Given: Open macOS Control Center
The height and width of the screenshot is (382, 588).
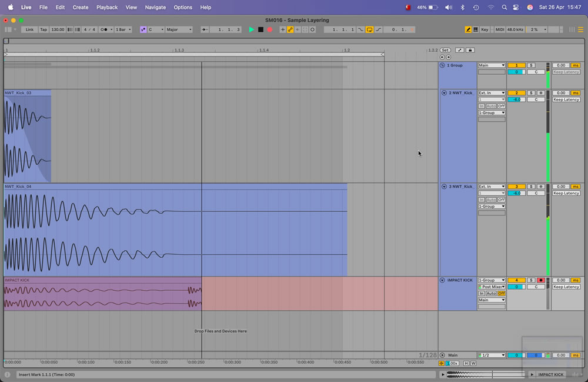Looking at the screenshot, I should [x=516, y=7].
